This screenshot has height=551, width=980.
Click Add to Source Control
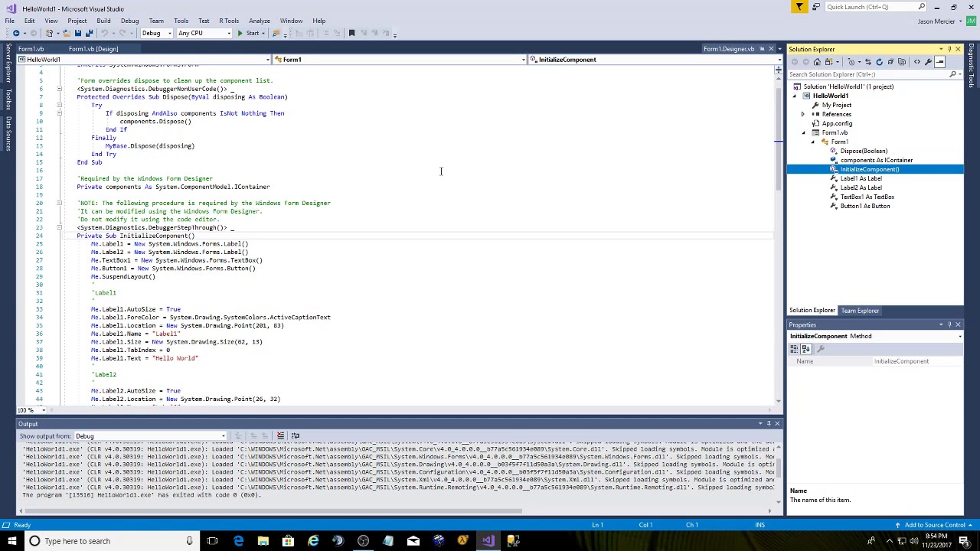point(934,525)
